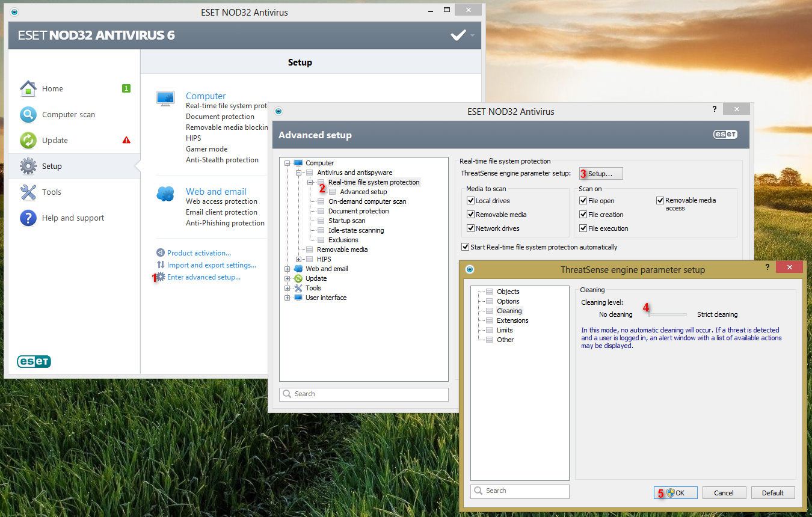Select Extensions in ThreatSense tree
The width and height of the screenshot is (812, 517).
(512, 320)
